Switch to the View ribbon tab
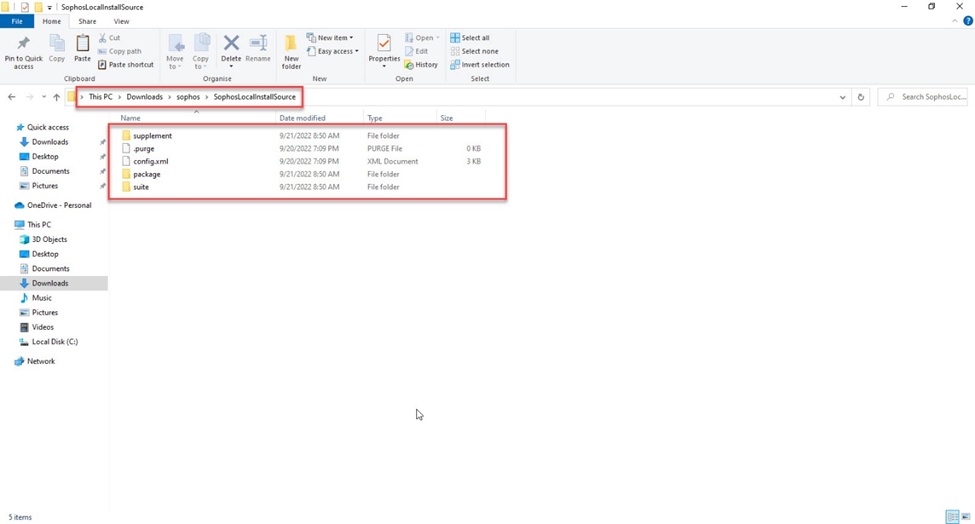The height and width of the screenshot is (524, 975). click(x=121, y=21)
